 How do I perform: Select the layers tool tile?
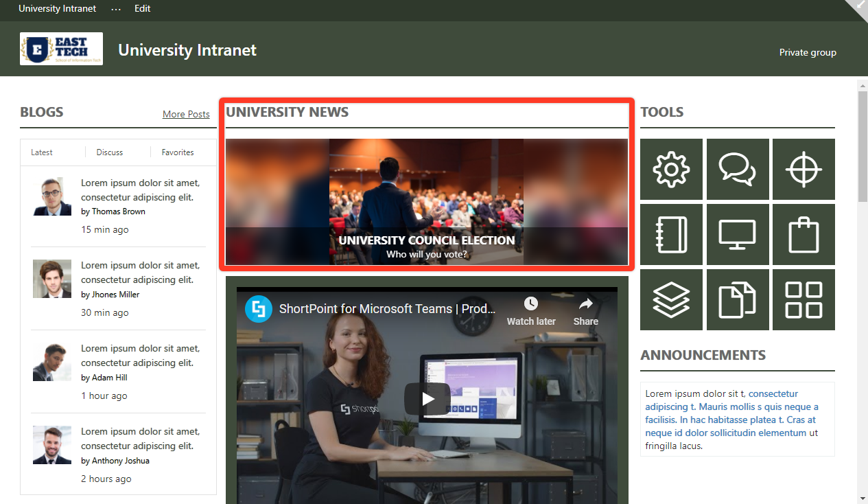pos(671,299)
